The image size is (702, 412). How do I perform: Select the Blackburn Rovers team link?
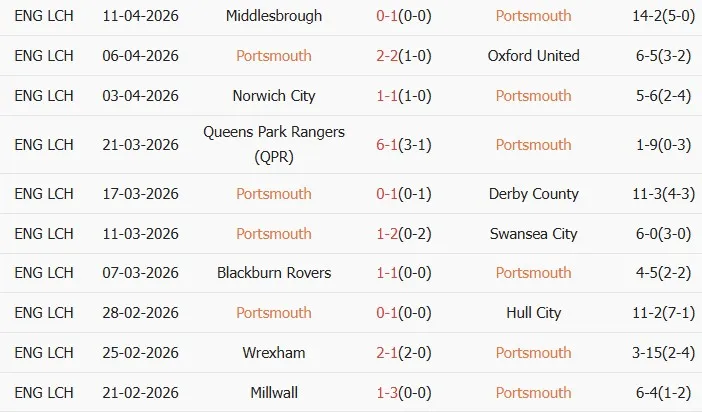click(x=274, y=273)
